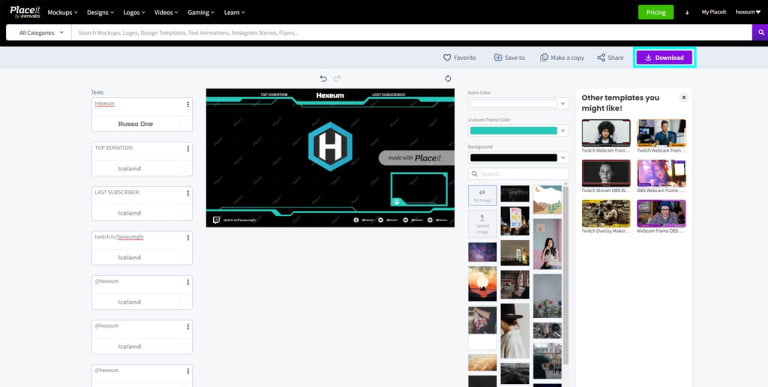Open the Logos menu

click(x=134, y=12)
